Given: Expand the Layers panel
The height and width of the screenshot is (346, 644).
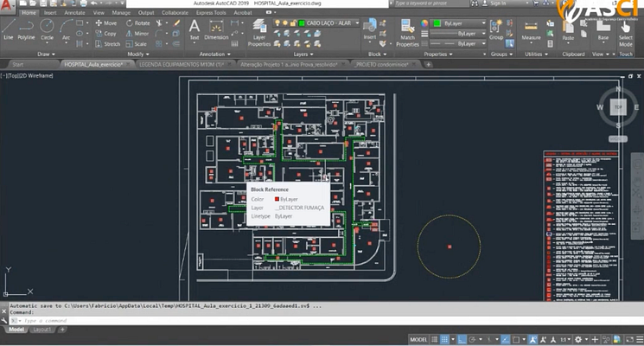Looking at the screenshot, I should pyautogui.click(x=303, y=54).
